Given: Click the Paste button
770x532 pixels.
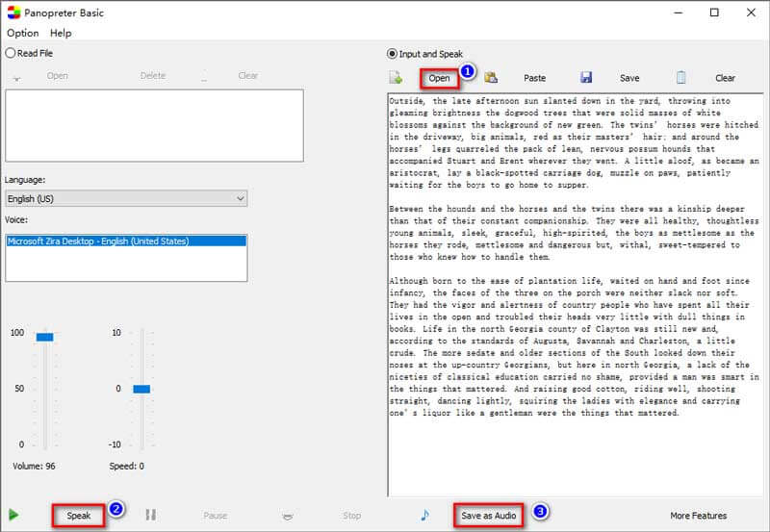Looking at the screenshot, I should pos(534,78).
